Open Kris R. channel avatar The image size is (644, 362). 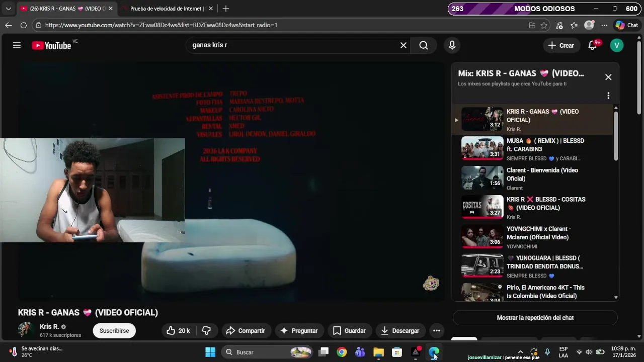(26, 330)
